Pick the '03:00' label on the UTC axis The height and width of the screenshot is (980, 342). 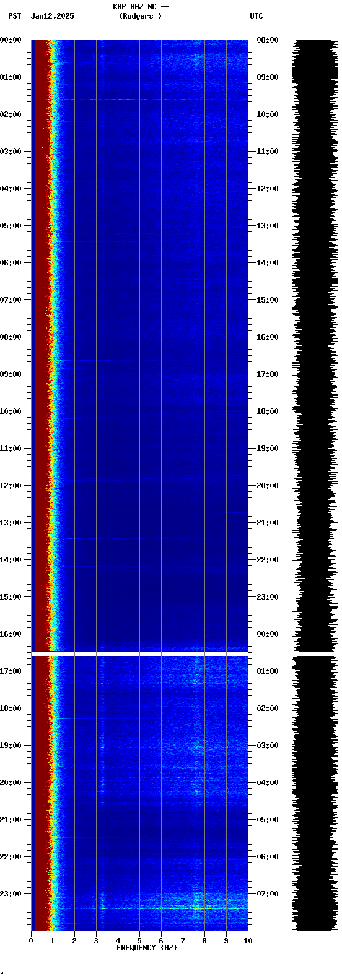268,746
